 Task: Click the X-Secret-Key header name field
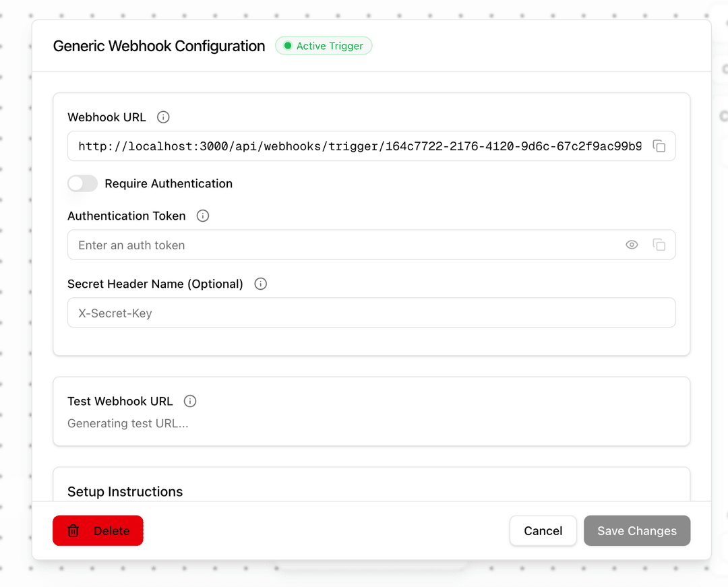click(371, 313)
